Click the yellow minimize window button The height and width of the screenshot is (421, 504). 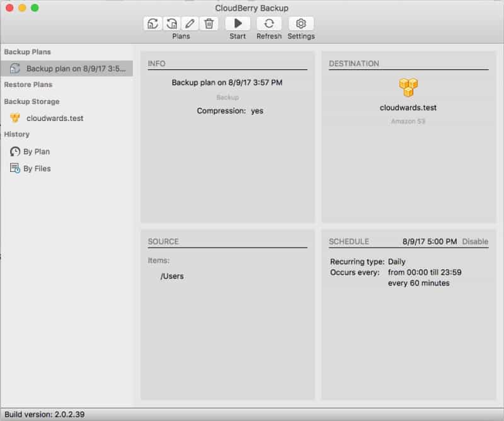point(22,8)
